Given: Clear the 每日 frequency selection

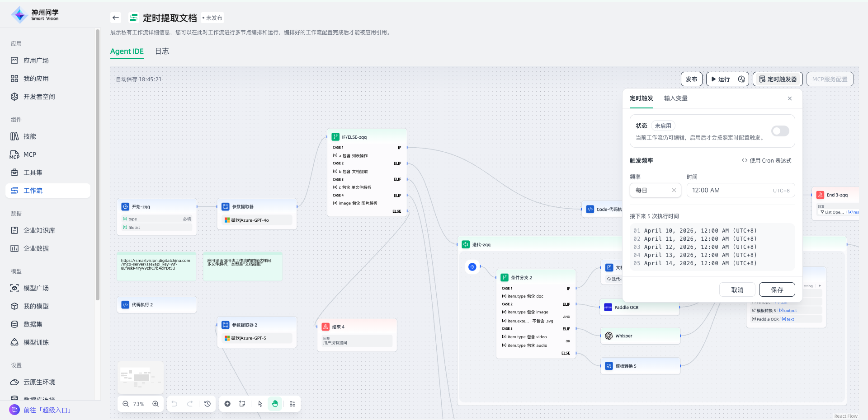Looking at the screenshot, I should 674,190.
